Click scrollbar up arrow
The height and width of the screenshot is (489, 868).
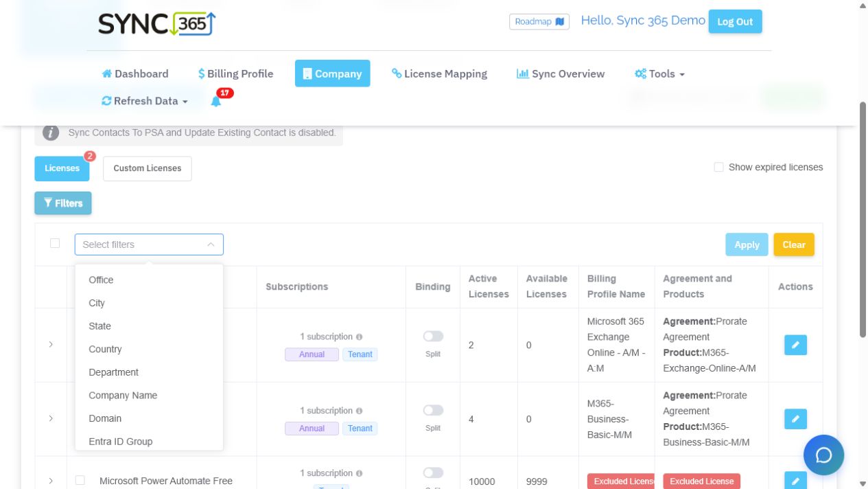tap(863, 5)
